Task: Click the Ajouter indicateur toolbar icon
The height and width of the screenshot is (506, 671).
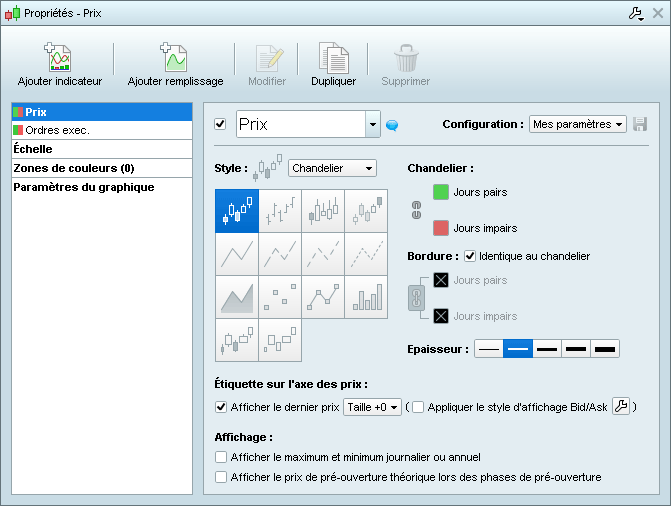Action: pyautogui.click(x=59, y=57)
